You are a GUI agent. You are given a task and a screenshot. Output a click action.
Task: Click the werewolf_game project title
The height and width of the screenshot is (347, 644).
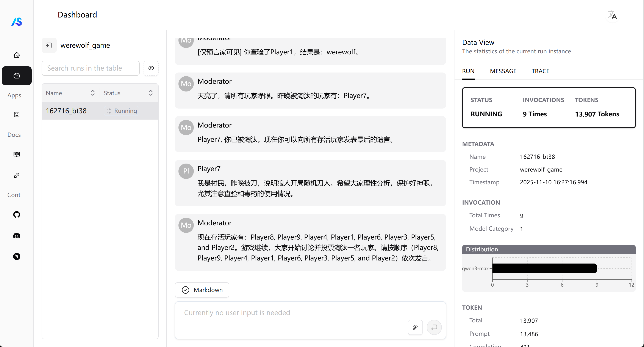[x=85, y=45]
